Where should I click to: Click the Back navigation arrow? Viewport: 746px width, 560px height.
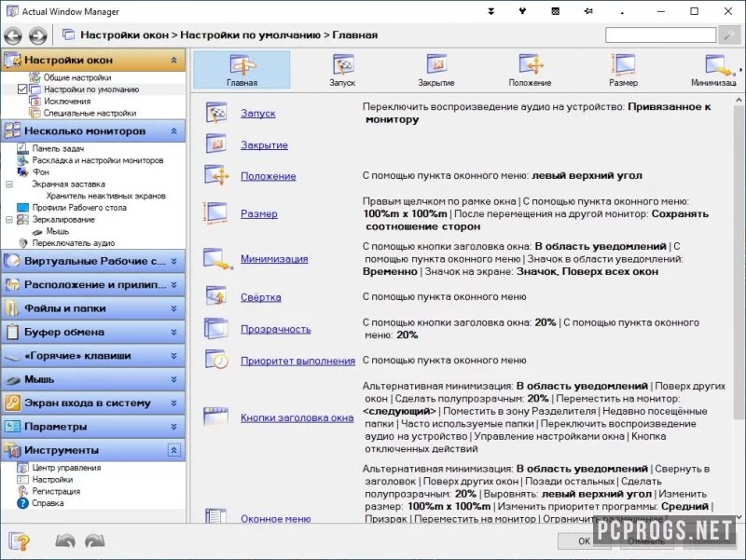pyautogui.click(x=13, y=35)
